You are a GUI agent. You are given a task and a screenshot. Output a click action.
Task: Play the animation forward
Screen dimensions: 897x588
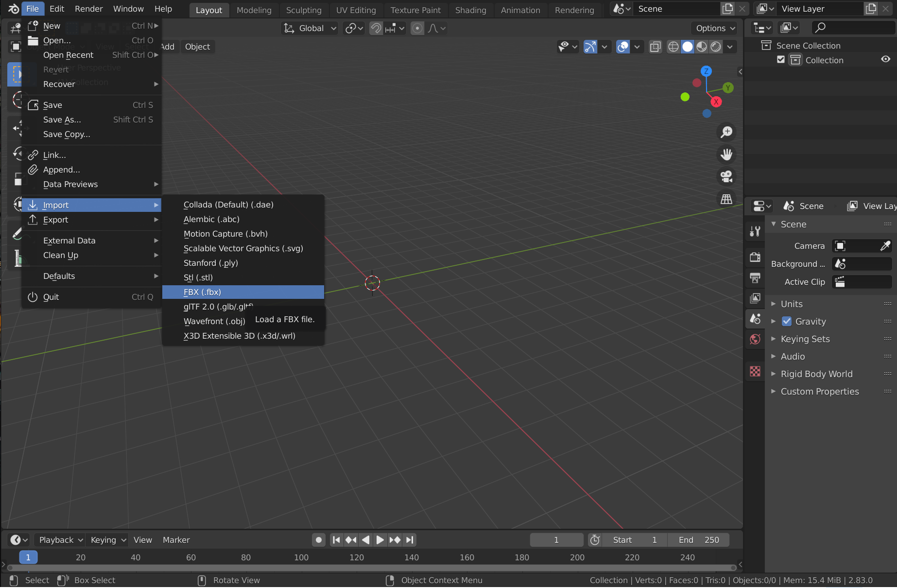380,540
